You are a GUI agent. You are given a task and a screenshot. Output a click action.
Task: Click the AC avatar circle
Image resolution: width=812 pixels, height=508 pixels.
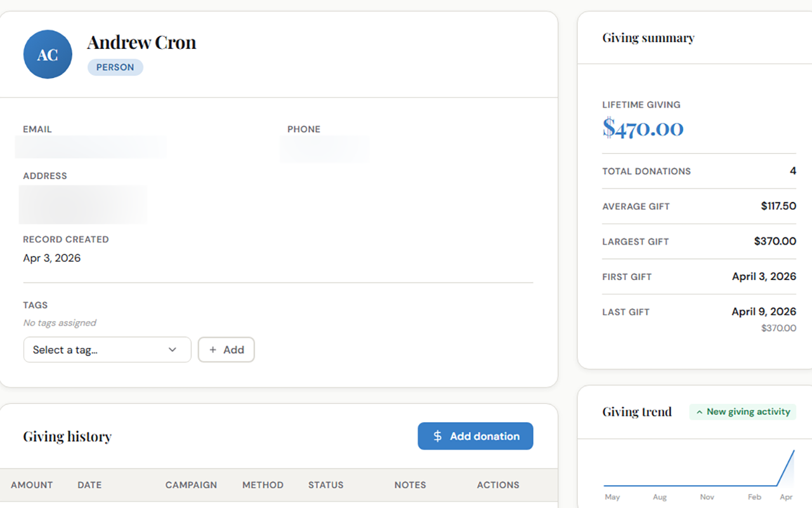[x=48, y=54]
